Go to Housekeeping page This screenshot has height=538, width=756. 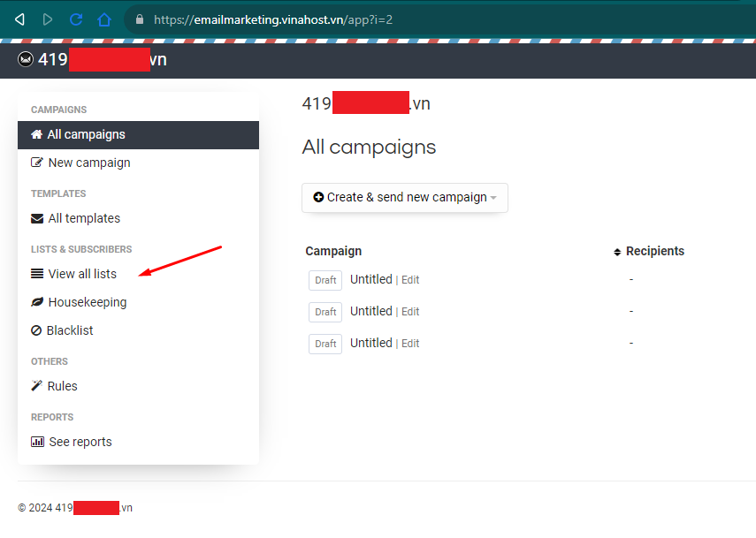point(87,302)
